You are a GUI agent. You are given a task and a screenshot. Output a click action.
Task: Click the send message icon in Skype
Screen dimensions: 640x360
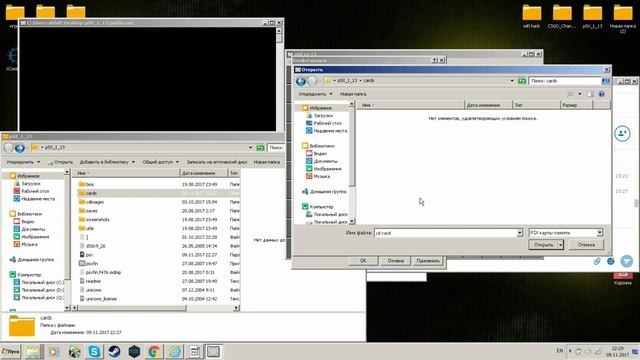coord(627,261)
